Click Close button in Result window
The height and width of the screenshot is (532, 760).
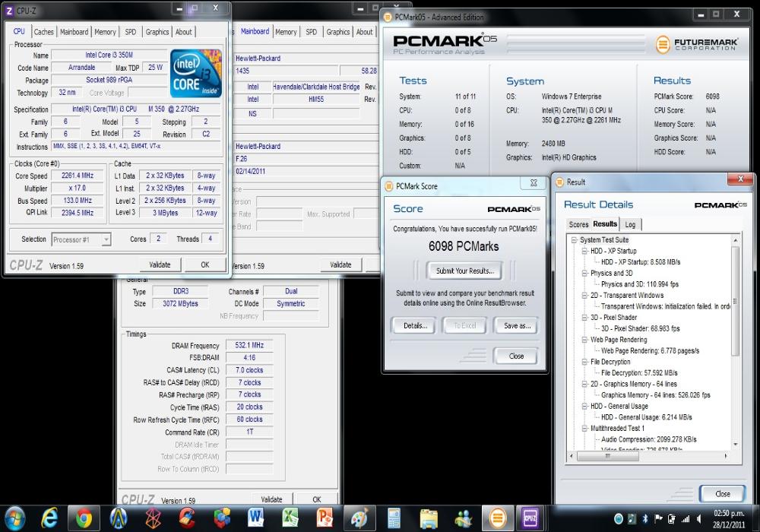tap(722, 494)
